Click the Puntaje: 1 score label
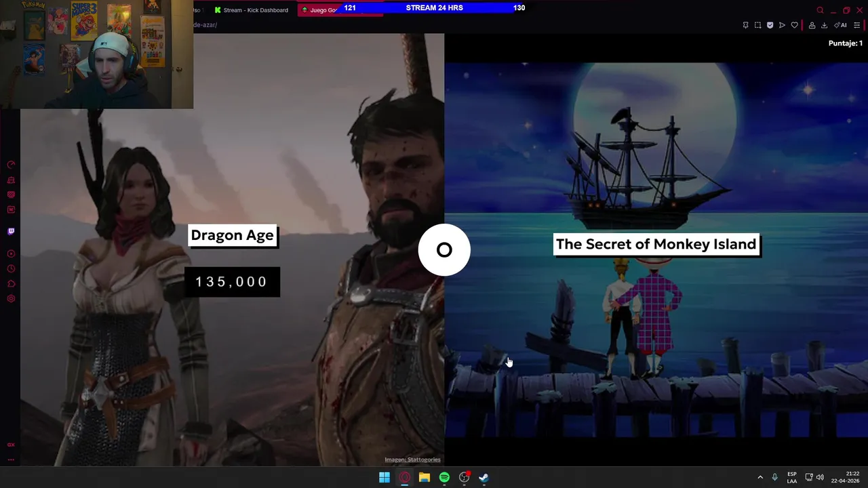The width and height of the screenshot is (868, 488). pos(845,43)
